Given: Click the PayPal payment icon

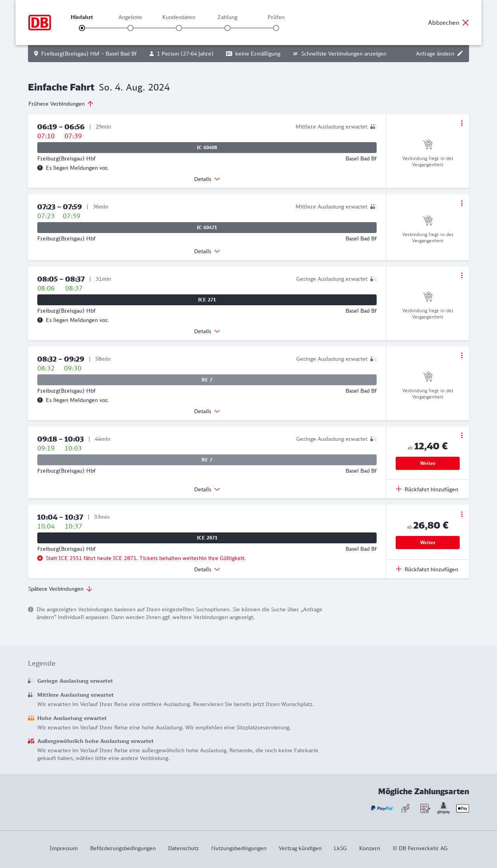Looking at the screenshot, I should (x=382, y=808).
